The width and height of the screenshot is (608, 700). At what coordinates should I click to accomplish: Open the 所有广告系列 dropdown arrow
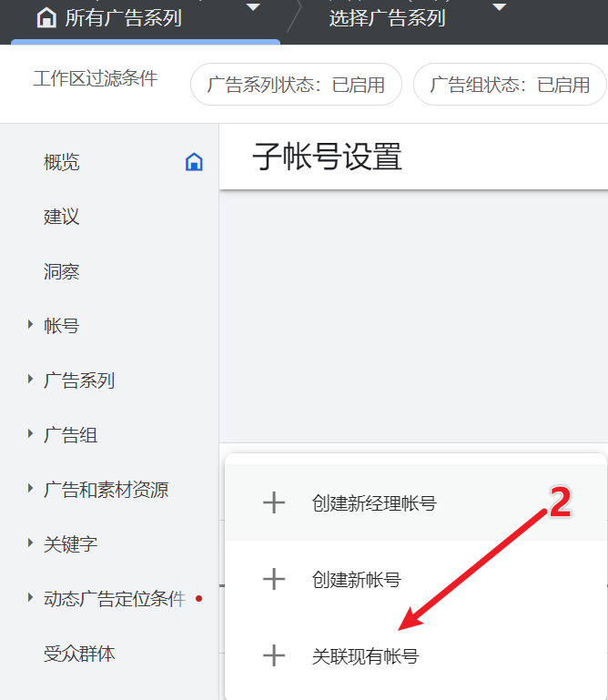(x=253, y=8)
